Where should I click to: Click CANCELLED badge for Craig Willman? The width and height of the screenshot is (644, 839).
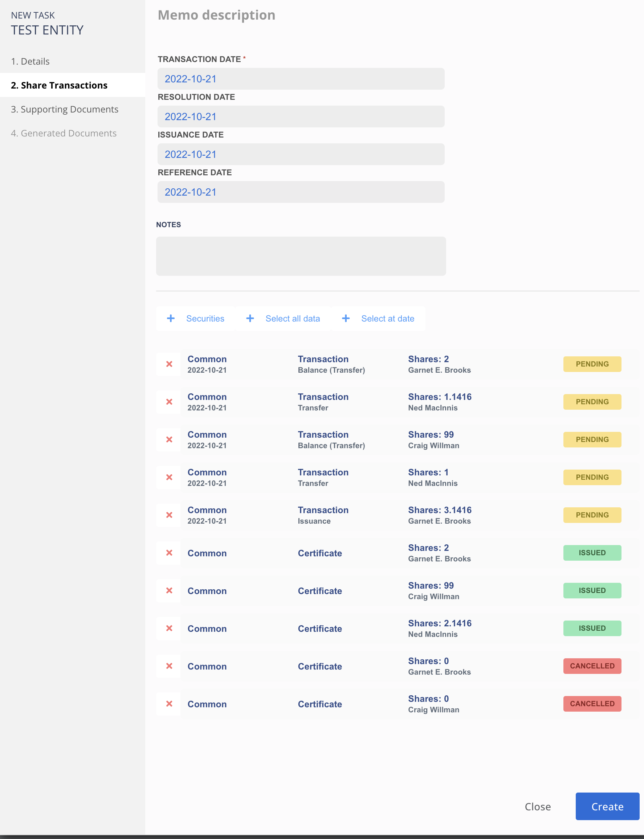(x=592, y=704)
